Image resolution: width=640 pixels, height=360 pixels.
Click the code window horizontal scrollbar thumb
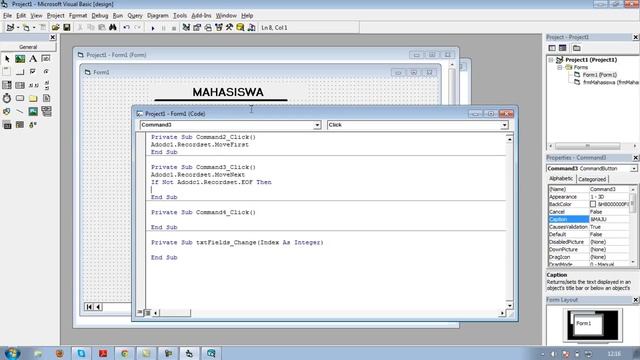click(x=175, y=313)
